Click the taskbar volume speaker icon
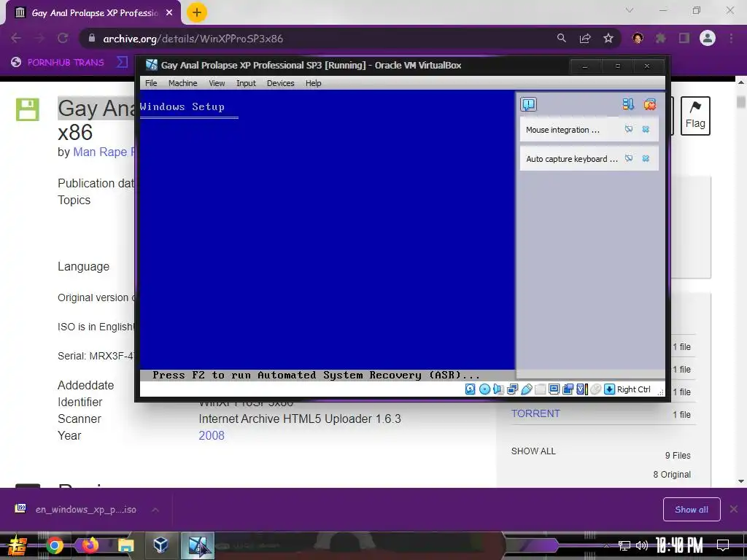Viewport: 747px width, 560px height. pyautogui.click(x=642, y=545)
